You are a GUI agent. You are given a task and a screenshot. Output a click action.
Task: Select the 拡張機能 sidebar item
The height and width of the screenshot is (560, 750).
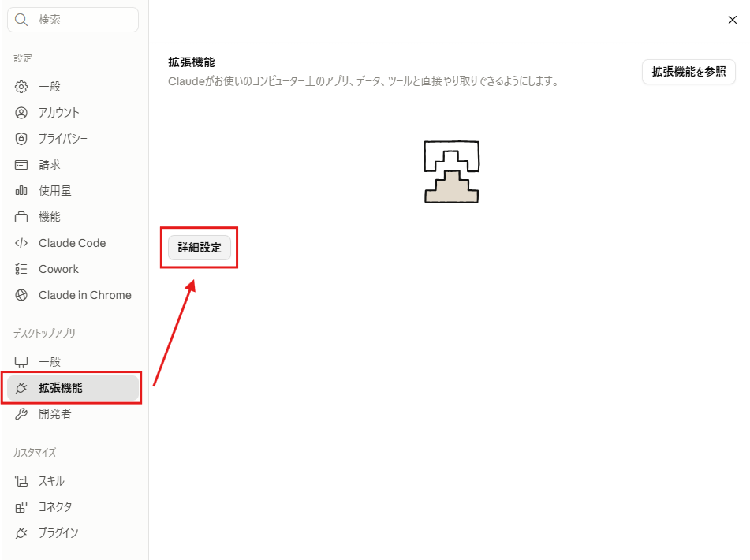[x=73, y=388]
